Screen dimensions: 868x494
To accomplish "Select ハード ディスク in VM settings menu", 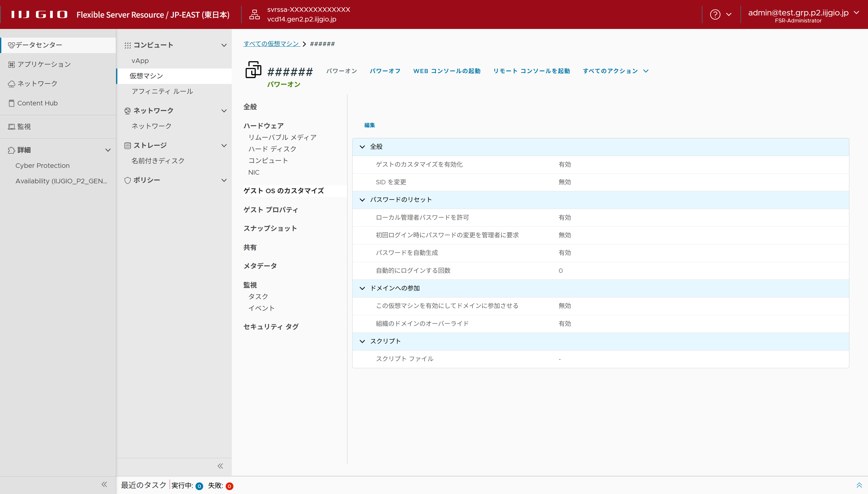I will pyautogui.click(x=272, y=149).
